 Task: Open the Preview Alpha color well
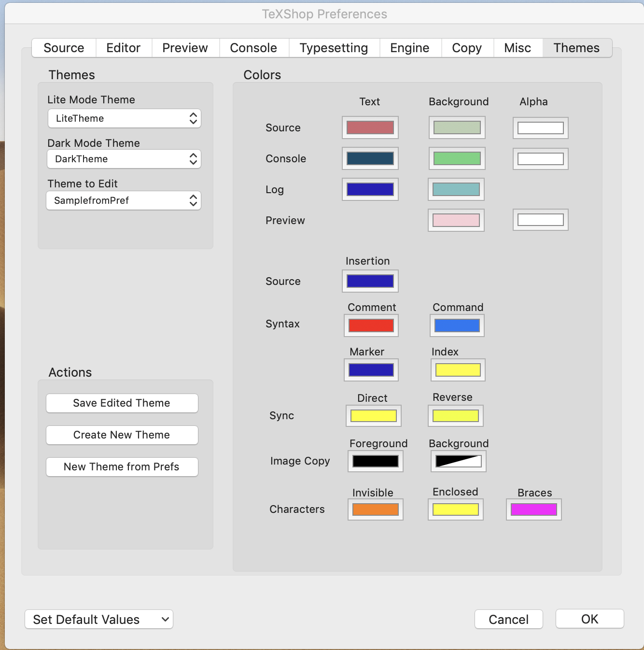pos(541,220)
